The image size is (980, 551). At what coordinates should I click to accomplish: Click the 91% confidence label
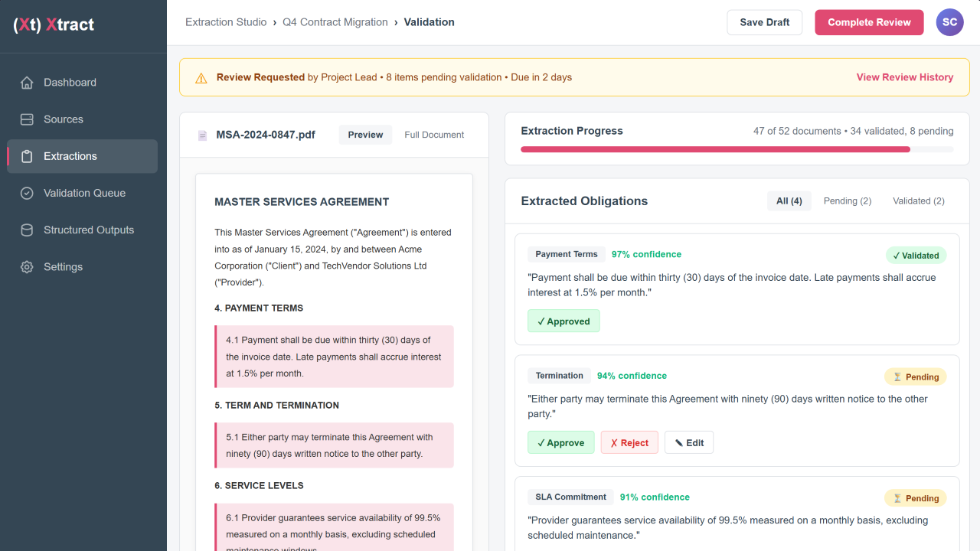pyautogui.click(x=655, y=497)
